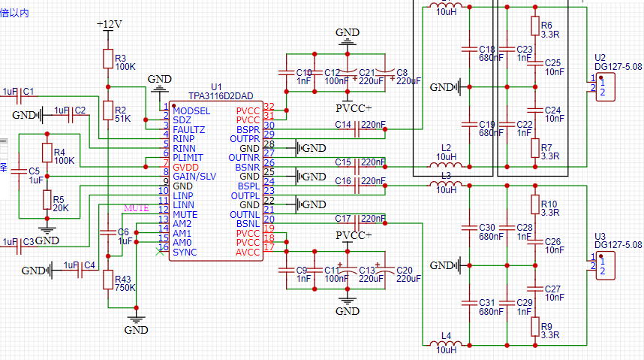
Task: Select inductor L3 10uH symbol
Action: click(446, 184)
